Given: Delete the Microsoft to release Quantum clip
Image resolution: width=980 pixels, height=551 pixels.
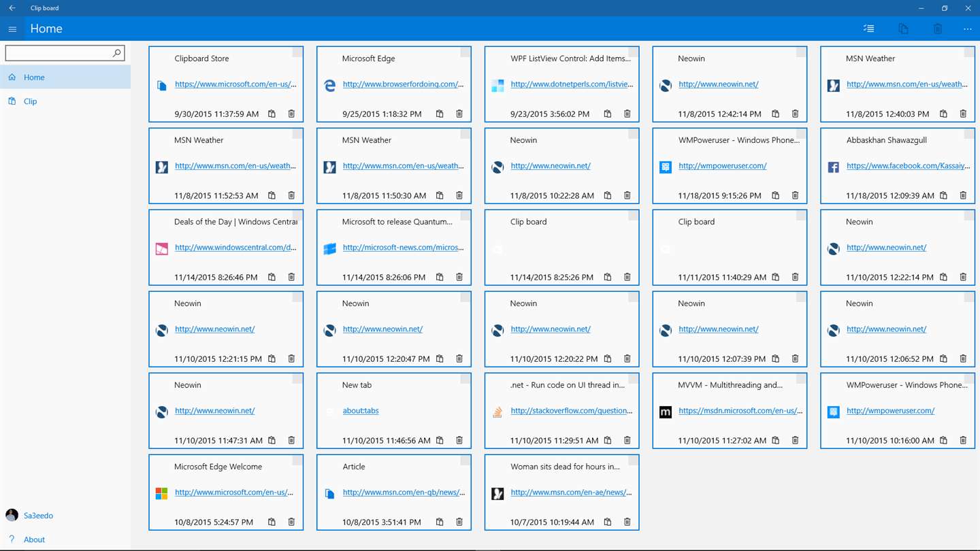Looking at the screenshot, I should coord(459,277).
